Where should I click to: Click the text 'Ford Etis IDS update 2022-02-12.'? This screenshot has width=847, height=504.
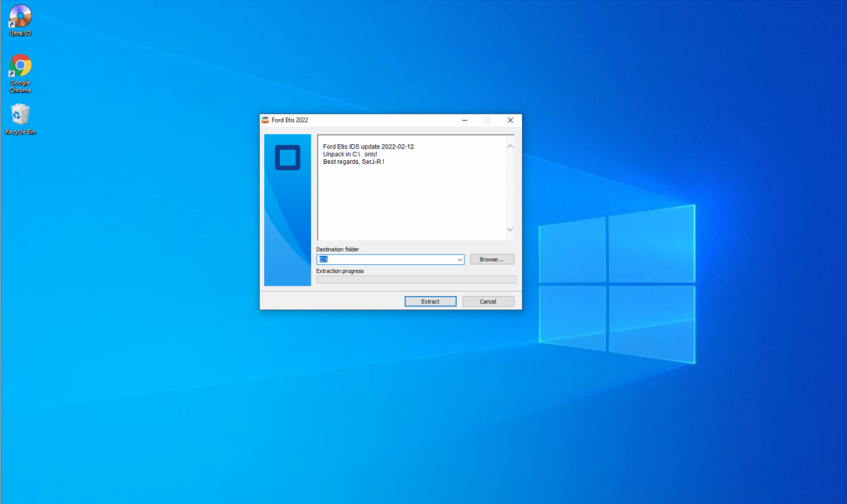click(x=369, y=147)
